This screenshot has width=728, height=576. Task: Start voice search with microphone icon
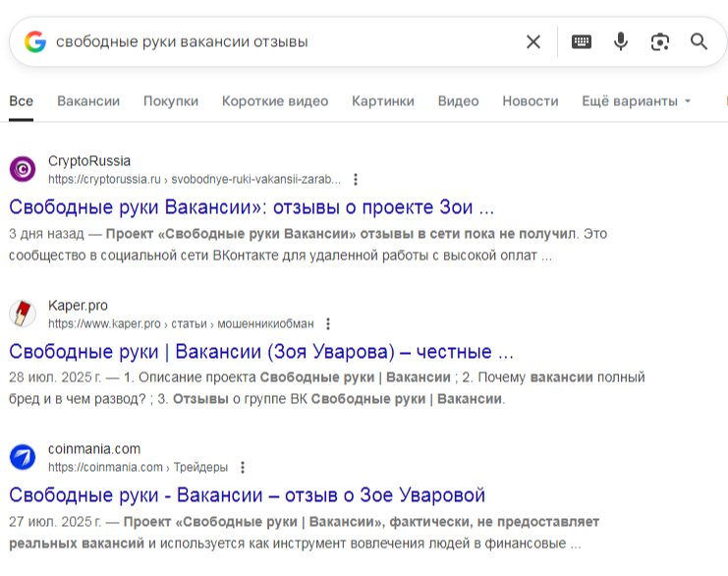click(621, 42)
